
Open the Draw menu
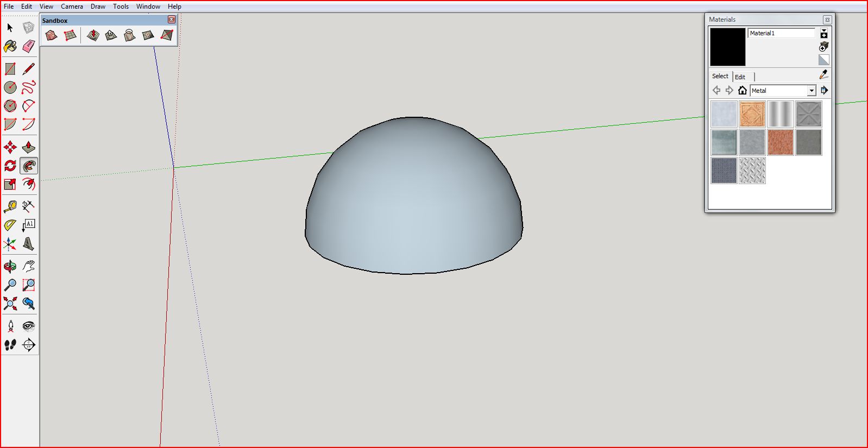pos(98,7)
